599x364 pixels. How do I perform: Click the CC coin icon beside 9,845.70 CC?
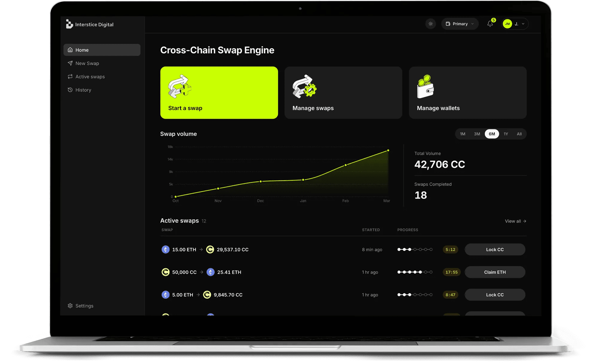pyautogui.click(x=207, y=295)
